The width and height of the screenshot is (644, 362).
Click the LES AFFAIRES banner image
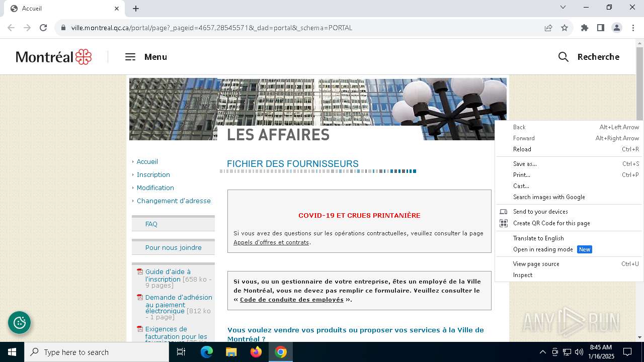318,109
